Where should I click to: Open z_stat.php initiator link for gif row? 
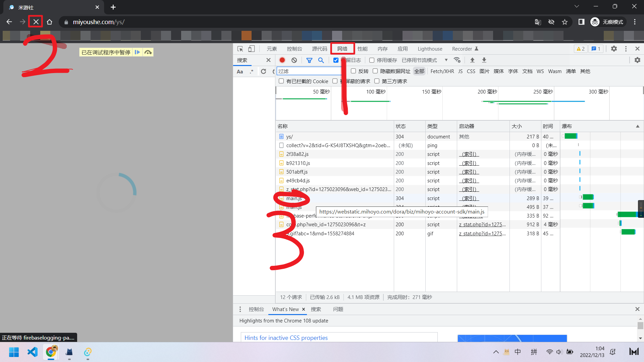[x=482, y=234]
